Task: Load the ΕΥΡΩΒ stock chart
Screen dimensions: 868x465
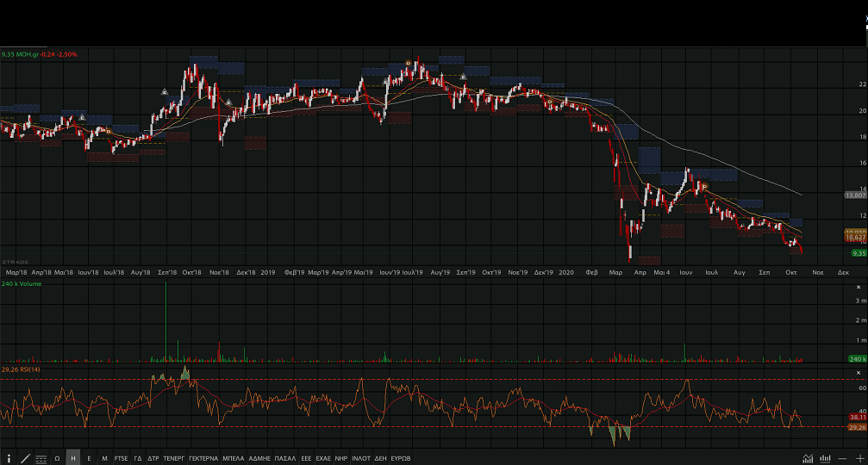Action: 400,458
